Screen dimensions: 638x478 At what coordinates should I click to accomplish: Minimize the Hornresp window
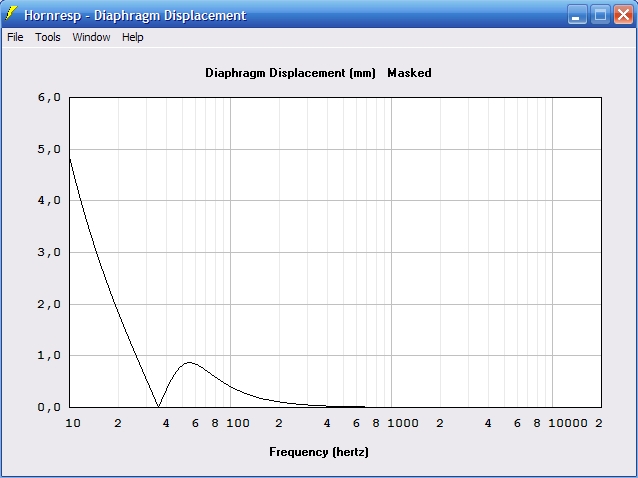tap(577, 15)
